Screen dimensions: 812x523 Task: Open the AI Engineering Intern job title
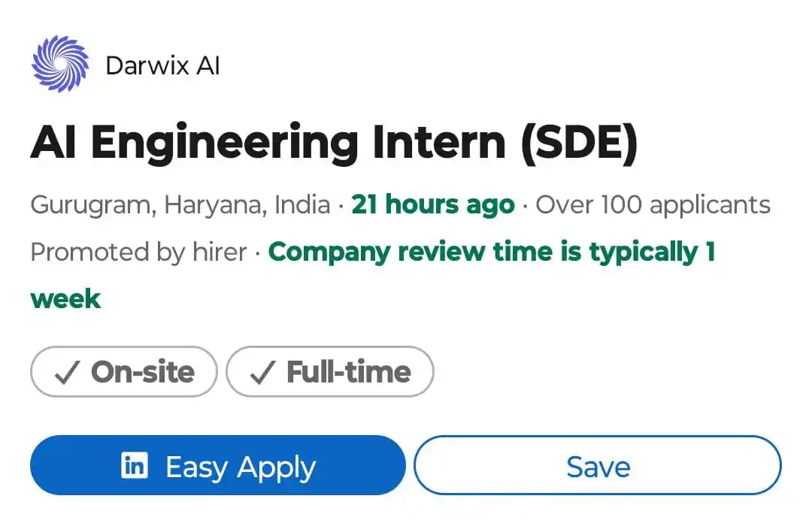(334, 142)
